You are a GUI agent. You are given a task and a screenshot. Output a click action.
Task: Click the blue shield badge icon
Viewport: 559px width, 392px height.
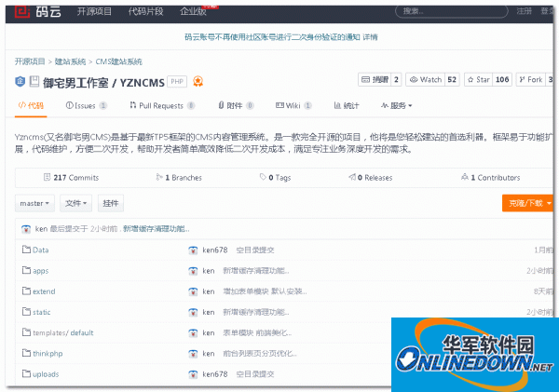click(20, 82)
